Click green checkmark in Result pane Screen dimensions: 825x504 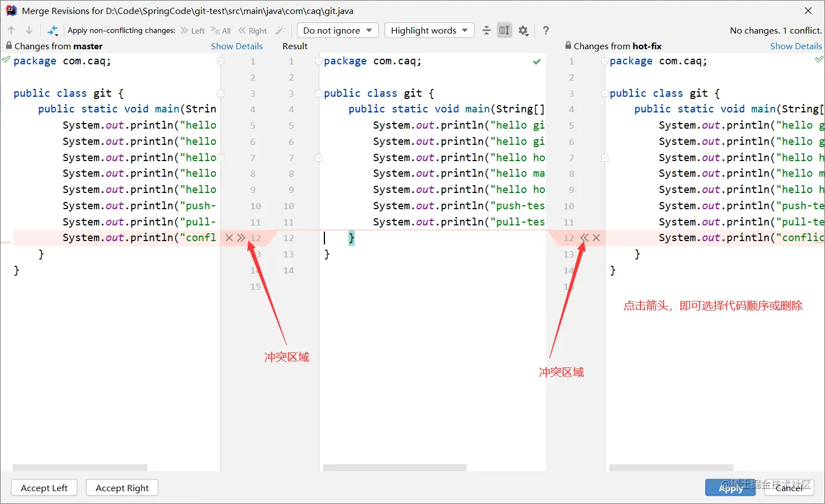(537, 62)
